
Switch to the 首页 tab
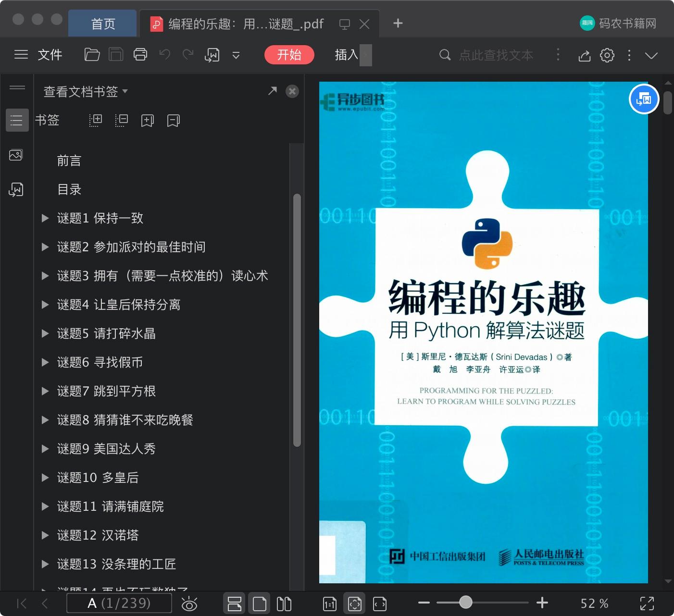(103, 24)
